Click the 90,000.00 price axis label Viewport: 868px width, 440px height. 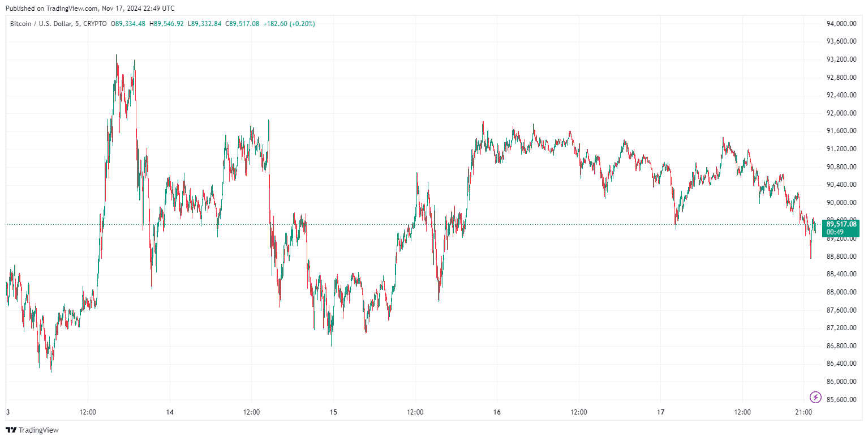(840, 203)
